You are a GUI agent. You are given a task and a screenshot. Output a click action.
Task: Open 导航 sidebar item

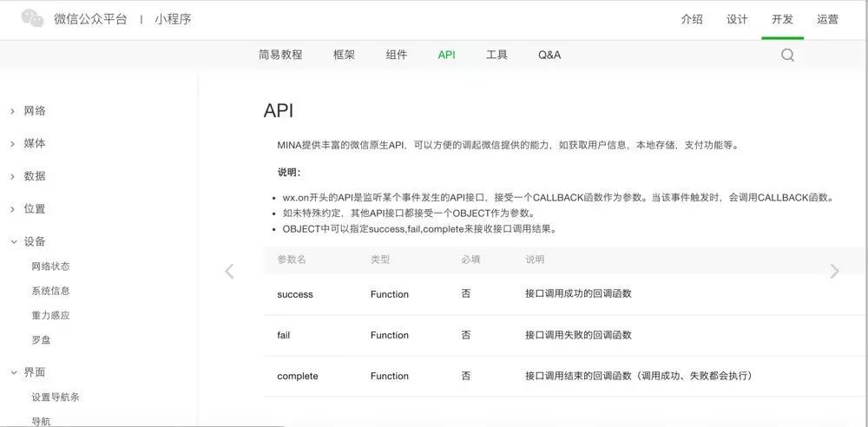pyautogui.click(x=41, y=422)
